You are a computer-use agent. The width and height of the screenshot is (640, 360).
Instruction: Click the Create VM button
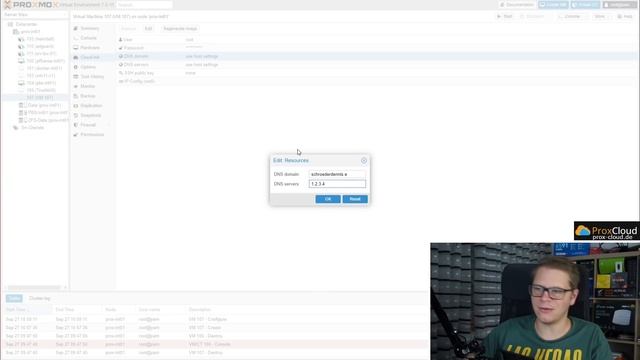[x=553, y=5]
